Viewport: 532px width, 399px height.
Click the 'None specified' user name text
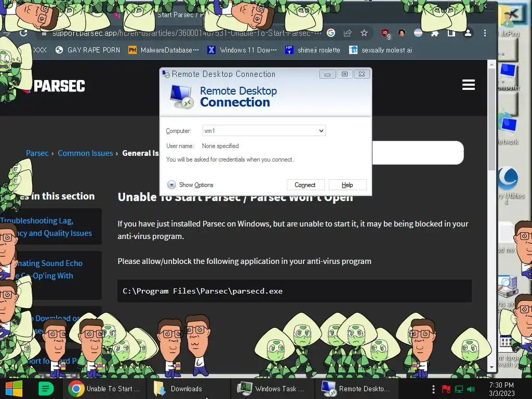220,146
